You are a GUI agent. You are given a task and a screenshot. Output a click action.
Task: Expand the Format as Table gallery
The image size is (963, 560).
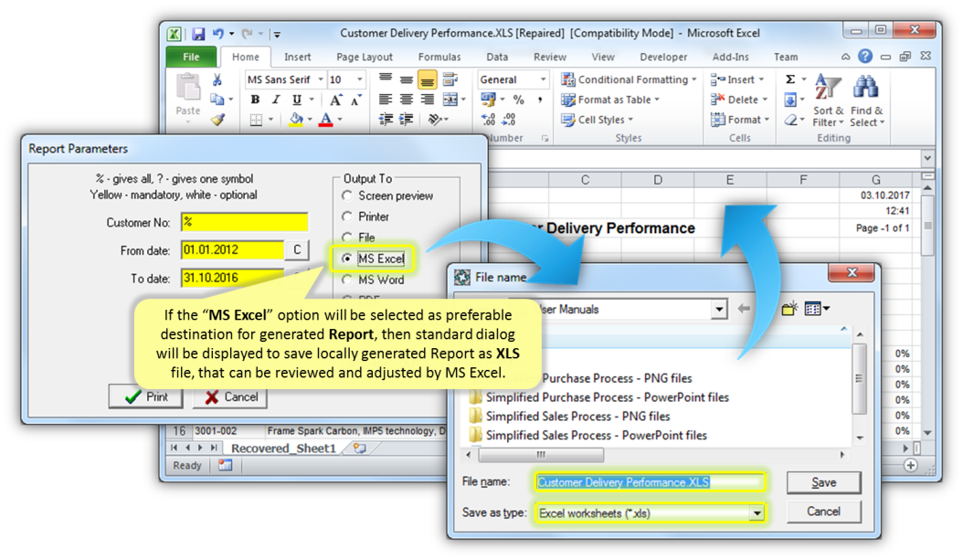point(610,100)
